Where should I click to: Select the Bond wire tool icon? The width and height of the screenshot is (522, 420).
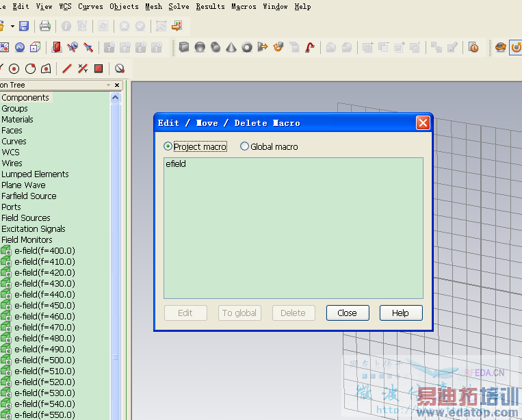(x=310, y=47)
